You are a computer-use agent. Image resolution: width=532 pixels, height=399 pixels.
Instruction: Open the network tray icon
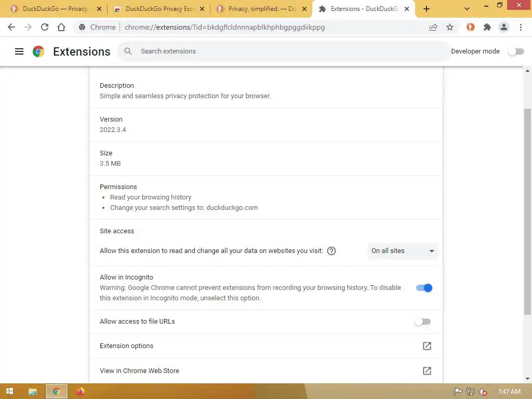[471, 392]
